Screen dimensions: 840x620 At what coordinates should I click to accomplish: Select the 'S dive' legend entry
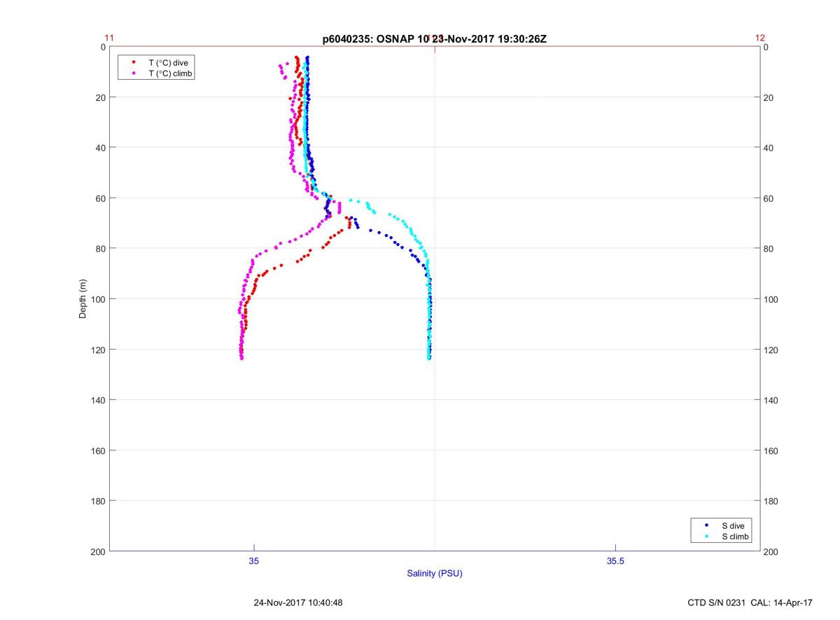click(733, 525)
